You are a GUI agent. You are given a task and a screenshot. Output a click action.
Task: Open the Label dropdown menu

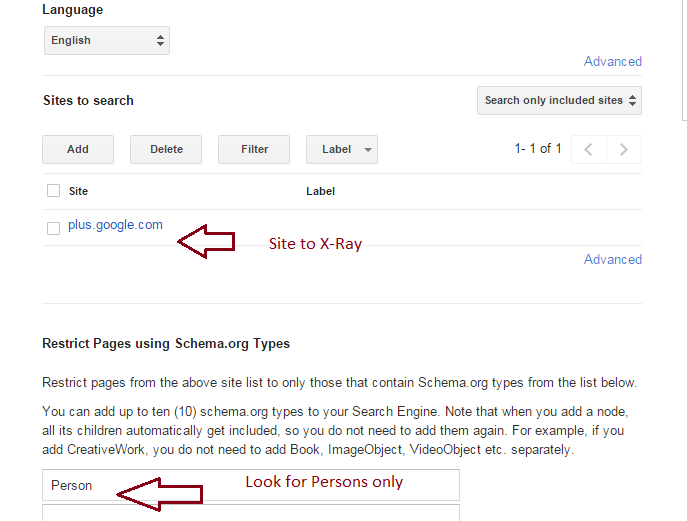point(341,149)
